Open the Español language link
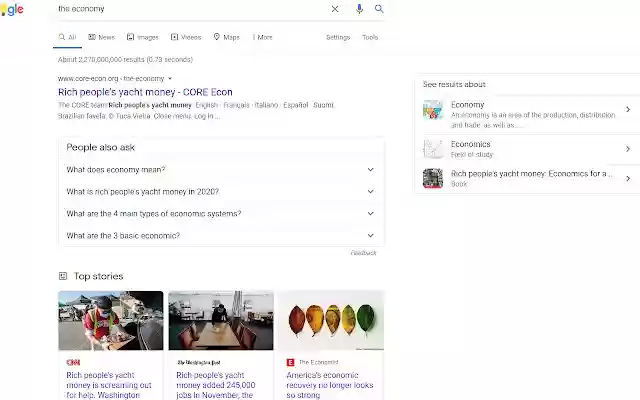This screenshot has height=400, width=640. coord(296,105)
